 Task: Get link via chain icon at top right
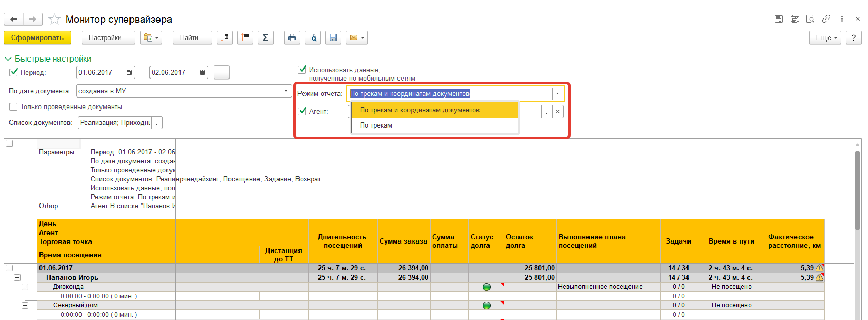coord(826,19)
